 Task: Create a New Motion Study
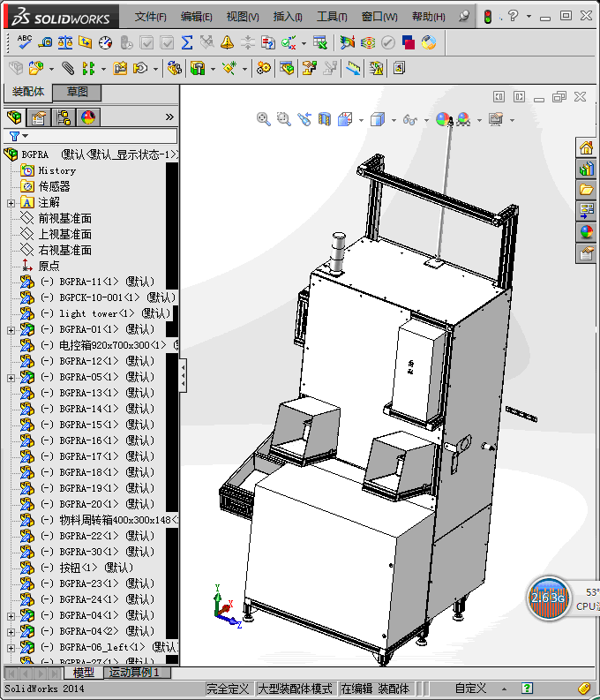tap(264, 68)
